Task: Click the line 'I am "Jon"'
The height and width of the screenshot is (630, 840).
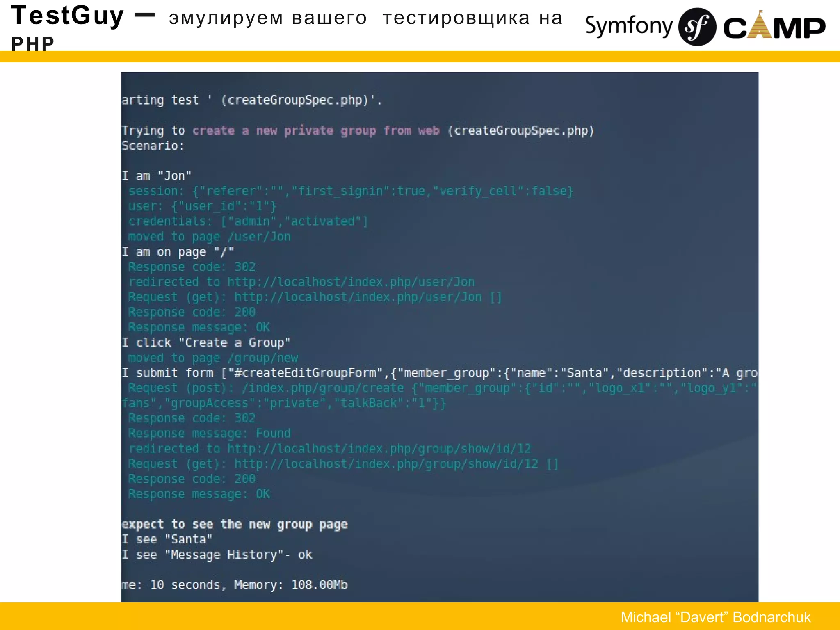Action: coord(157,176)
